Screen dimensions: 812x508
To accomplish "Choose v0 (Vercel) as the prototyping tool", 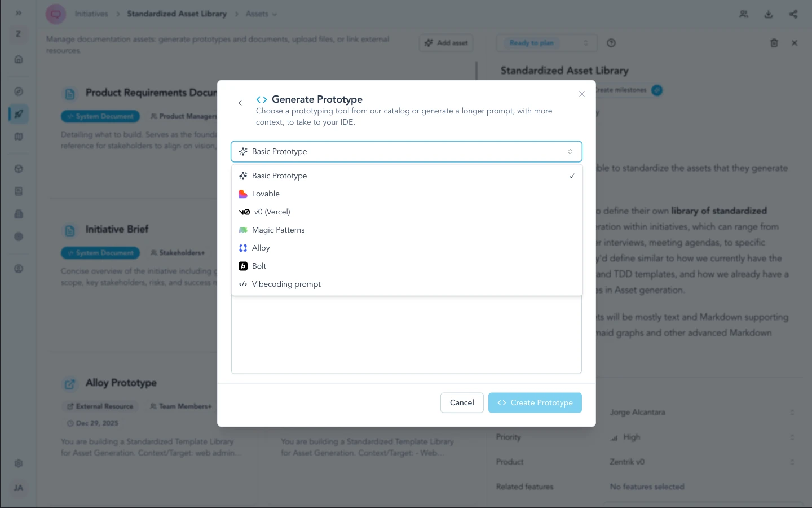I will coord(271,212).
